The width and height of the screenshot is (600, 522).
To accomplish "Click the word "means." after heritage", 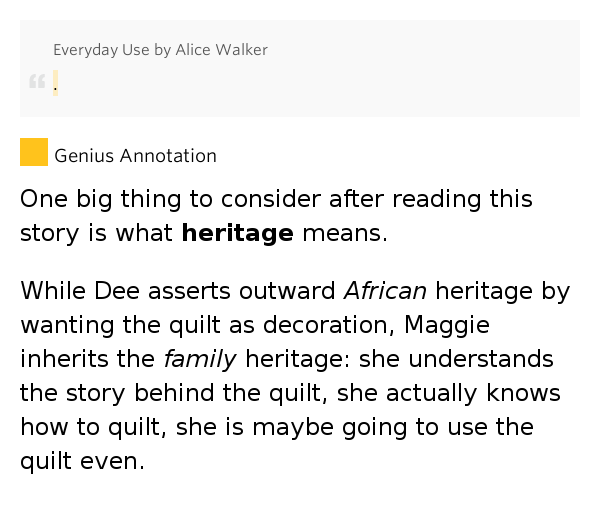I will coord(345,233).
